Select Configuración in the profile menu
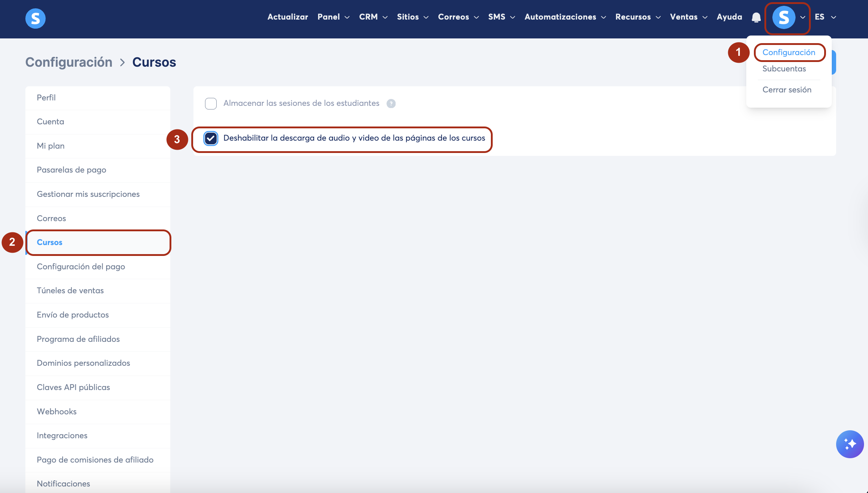 [789, 53]
